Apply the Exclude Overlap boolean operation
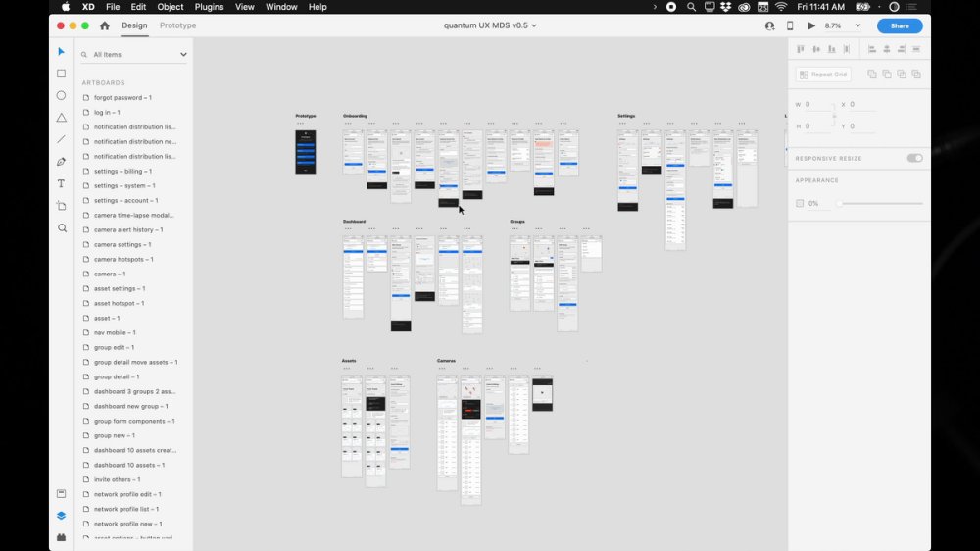Image resolution: width=980 pixels, height=551 pixels. [x=916, y=74]
